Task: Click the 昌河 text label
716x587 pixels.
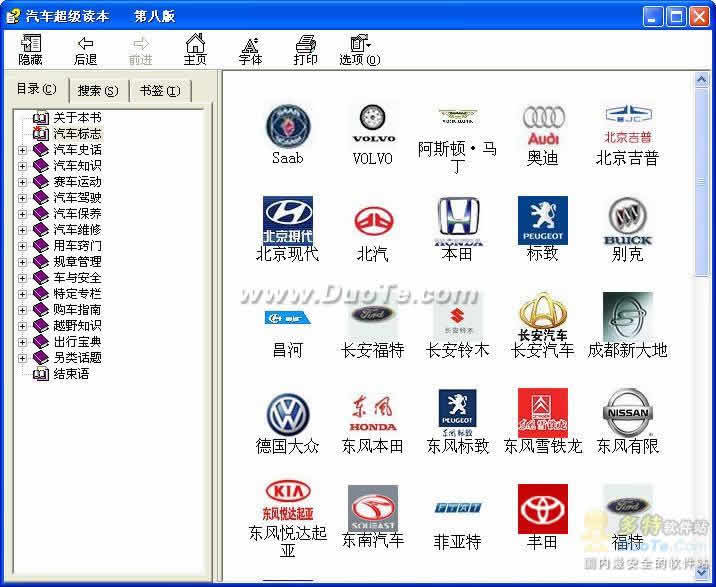Action: click(287, 350)
